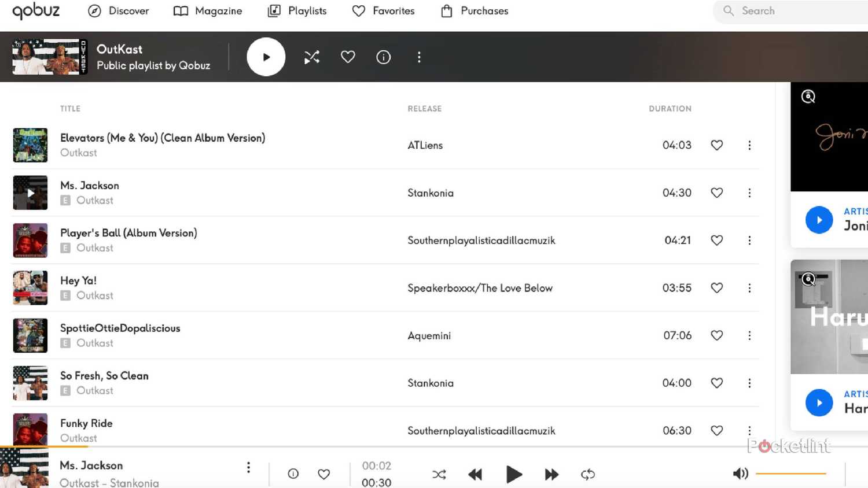
Task: Open the Stankonia album link
Action: [431, 193]
